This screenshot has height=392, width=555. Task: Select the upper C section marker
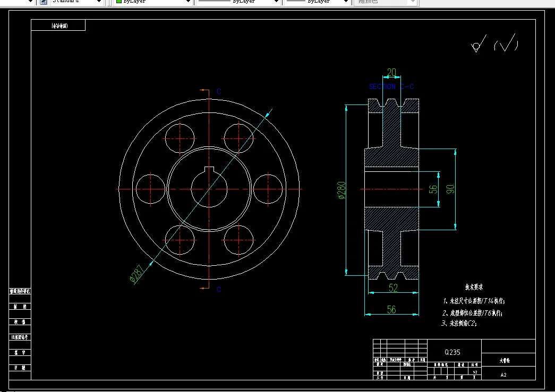219,91
